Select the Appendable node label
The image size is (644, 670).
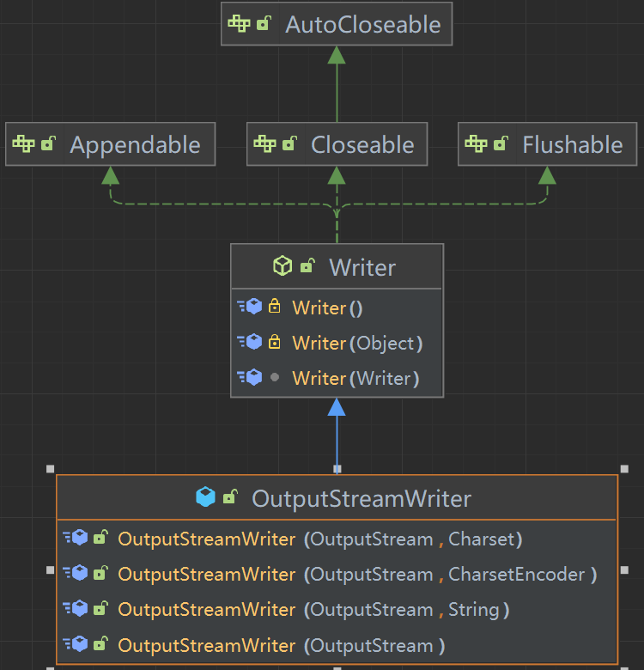135,145
